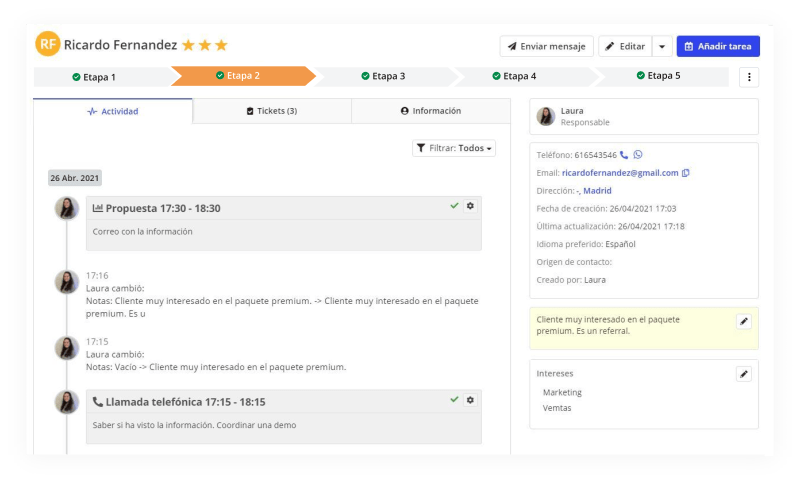Click the phone icon beside Llamada telefónica

tap(97, 402)
